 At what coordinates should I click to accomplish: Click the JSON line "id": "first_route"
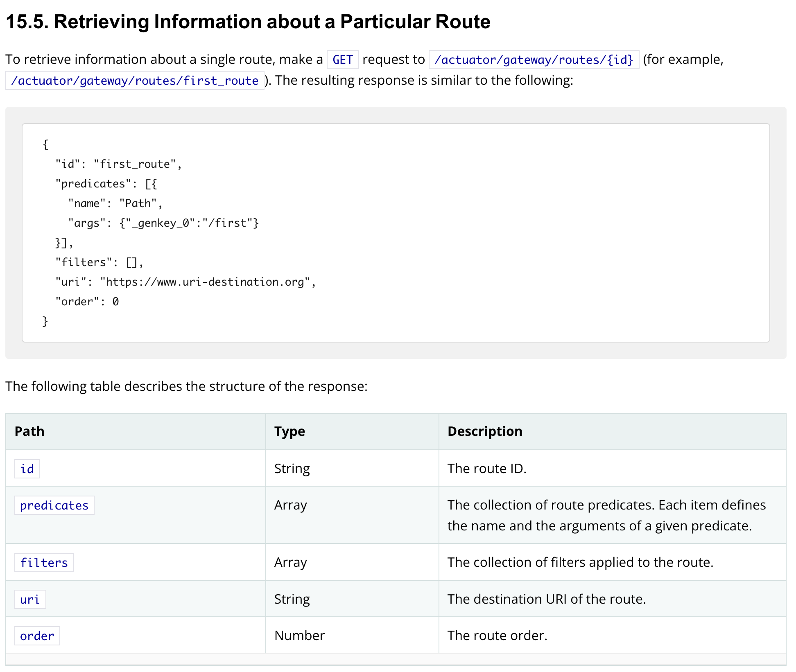pyautogui.click(x=118, y=164)
